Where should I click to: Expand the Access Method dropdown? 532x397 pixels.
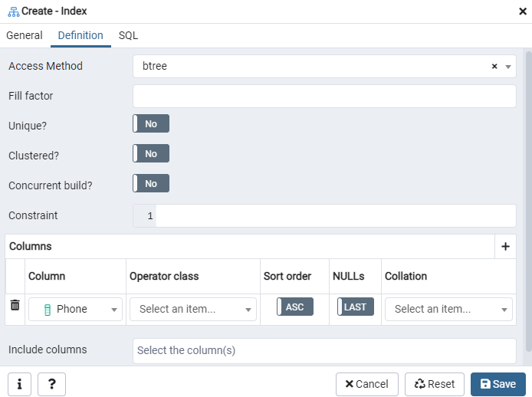(x=507, y=67)
